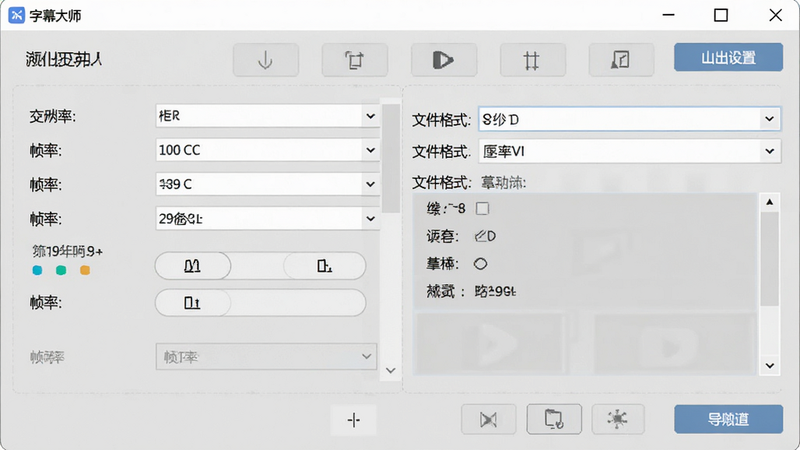800x450 pixels.
Task: Open the 文件格式 dropdown ending in VI
Action: click(629, 151)
